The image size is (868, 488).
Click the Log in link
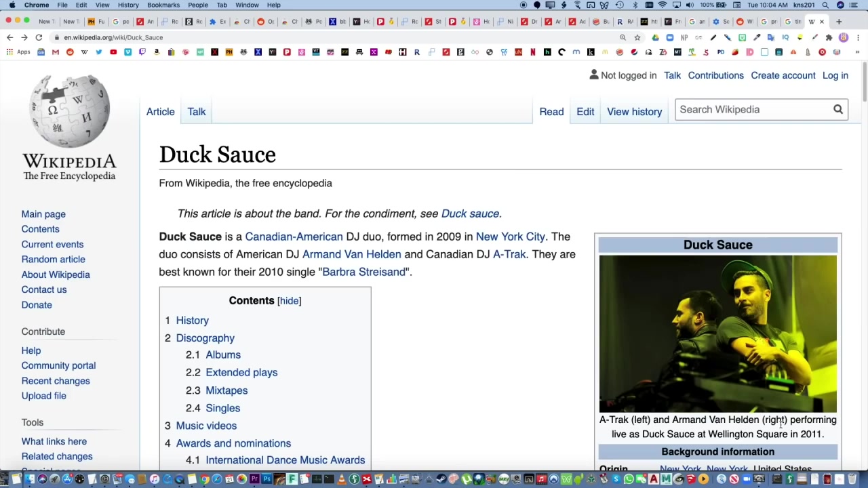pyautogui.click(x=835, y=75)
